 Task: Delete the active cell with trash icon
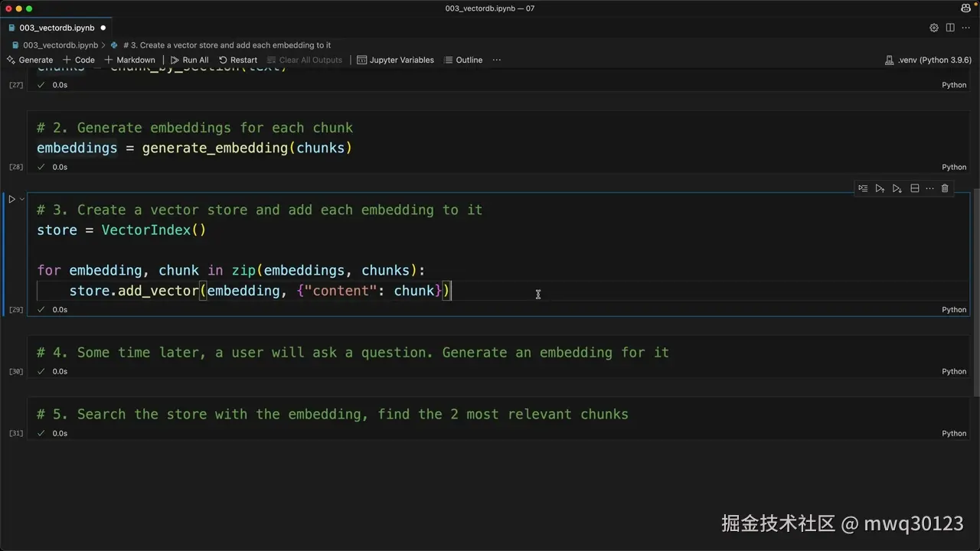point(945,188)
